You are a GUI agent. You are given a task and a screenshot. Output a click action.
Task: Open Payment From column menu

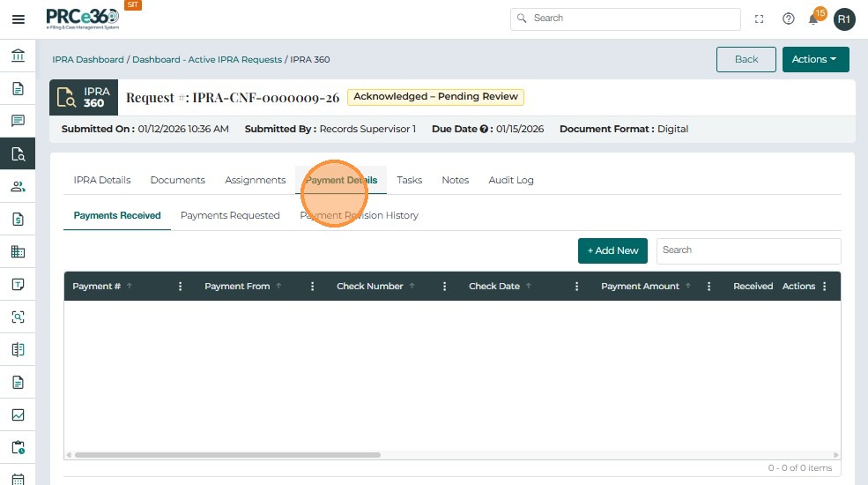coord(312,287)
